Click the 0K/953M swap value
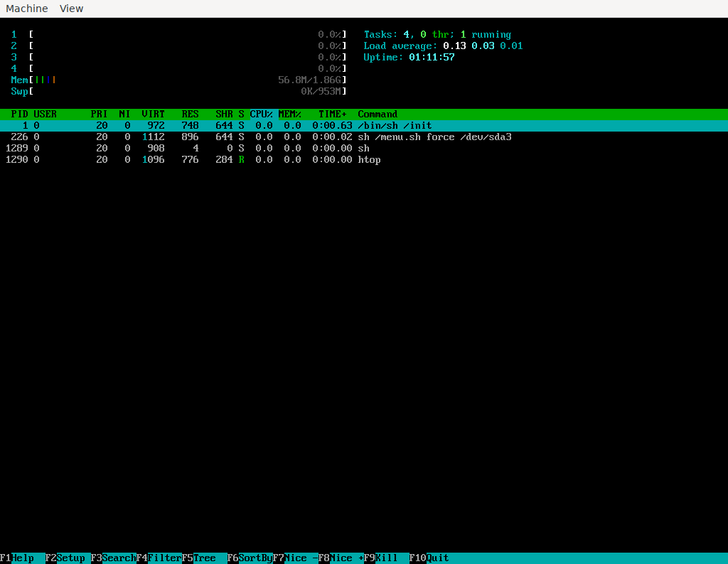 [x=321, y=91]
